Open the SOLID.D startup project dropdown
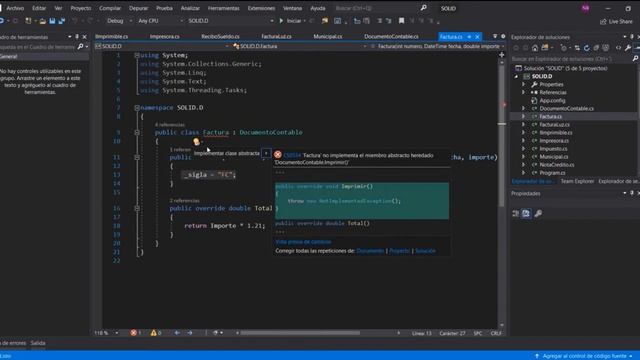The image size is (640, 360). click(230, 20)
